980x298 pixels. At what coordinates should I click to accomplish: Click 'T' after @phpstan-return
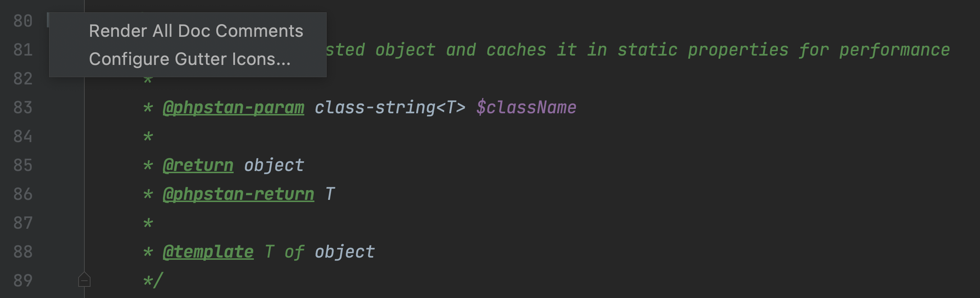click(x=330, y=194)
